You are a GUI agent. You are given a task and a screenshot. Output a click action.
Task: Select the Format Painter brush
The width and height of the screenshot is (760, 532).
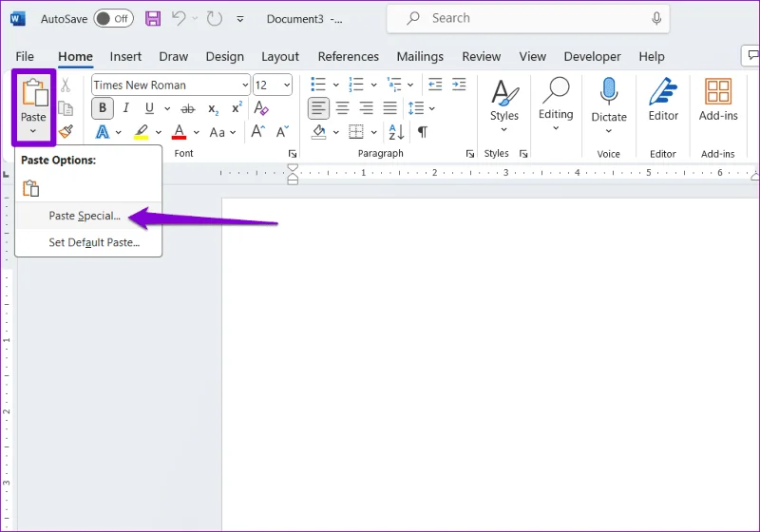[x=66, y=131]
